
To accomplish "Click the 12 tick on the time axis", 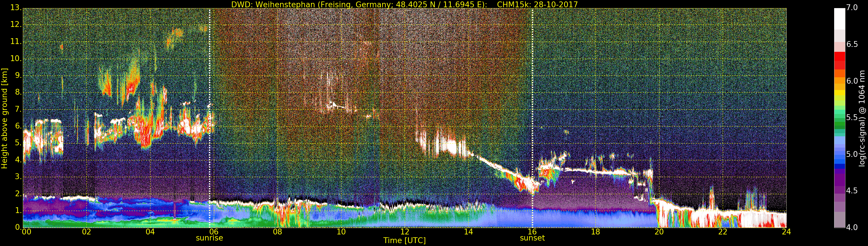I will click(405, 232).
